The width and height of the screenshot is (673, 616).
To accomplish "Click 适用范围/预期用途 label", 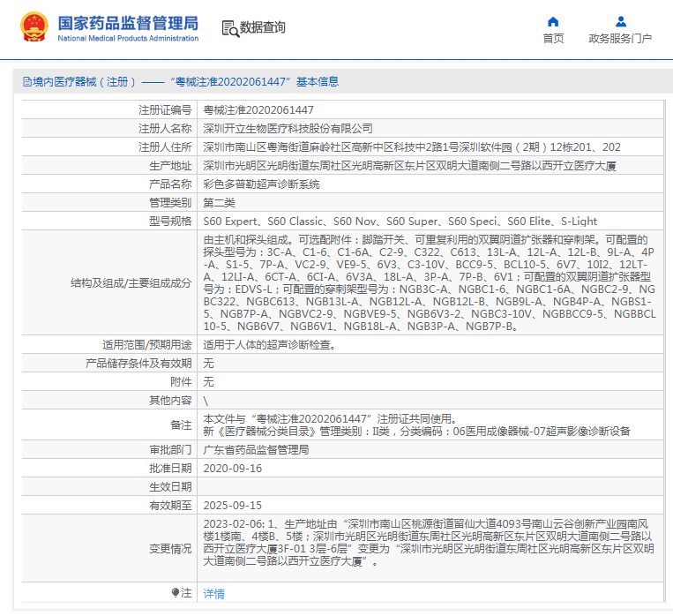I will 146,344.
